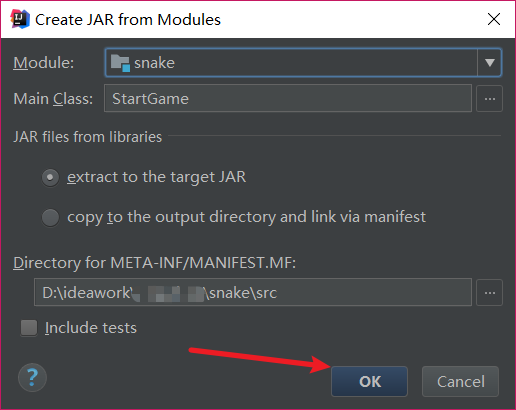The height and width of the screenshot is (410, 516).
Task: Select extract to the target JAR radio
Action: [x=50, y=177]
